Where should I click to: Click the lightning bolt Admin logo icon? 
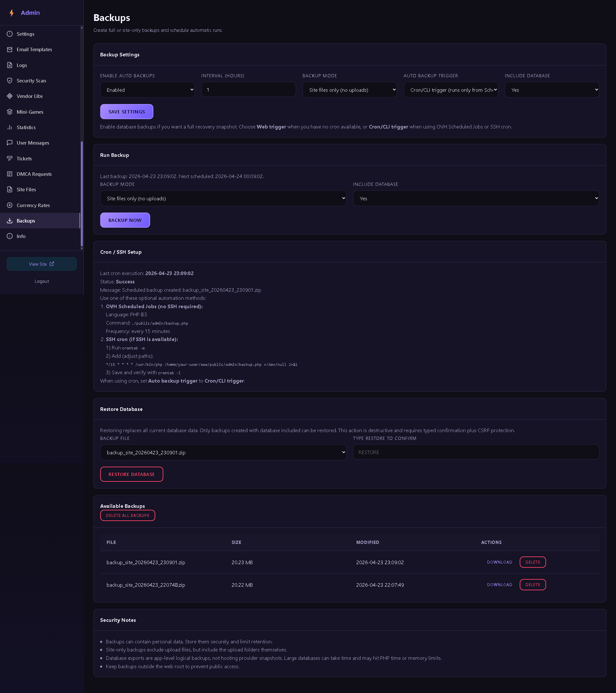click(x=12, y=13)
